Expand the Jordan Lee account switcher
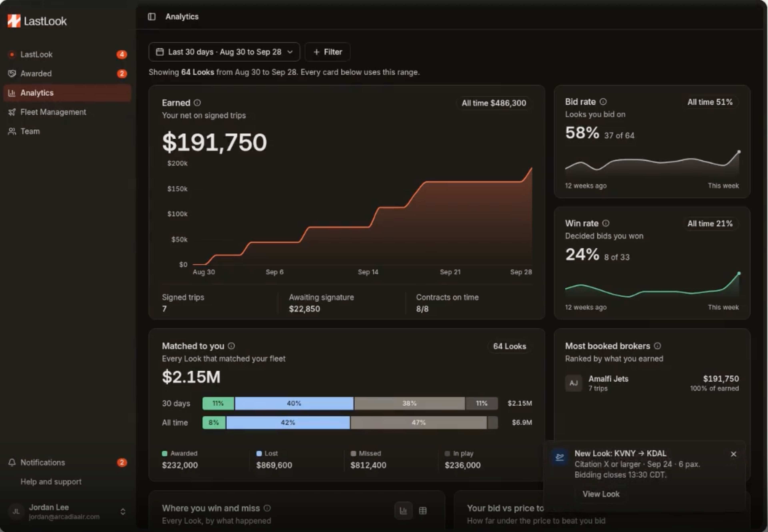 click(123, 512)
